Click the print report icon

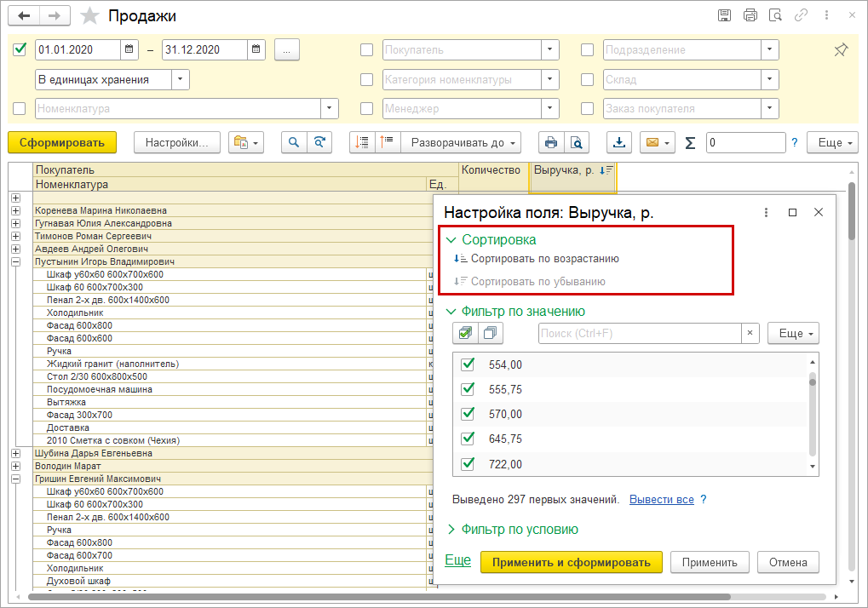tap(551, 142)
